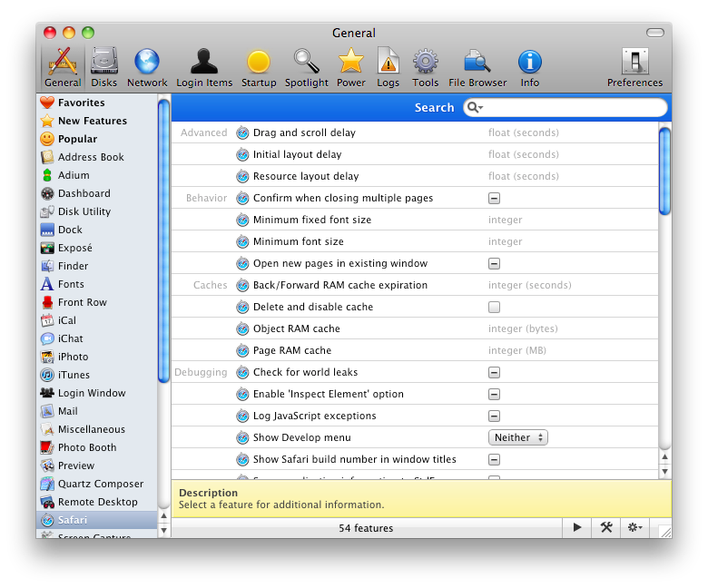Click the wrench and screwdriver tools button
708x588 pixels.
click(606, 527)
